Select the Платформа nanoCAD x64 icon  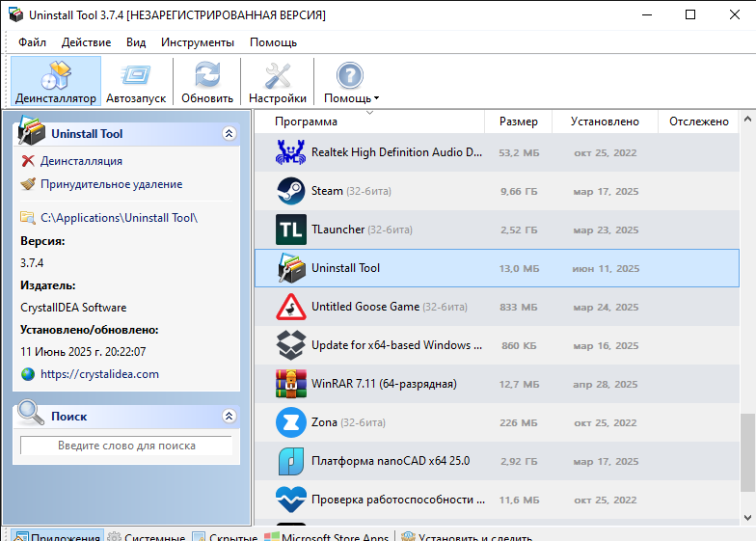(x=291, y=461)
